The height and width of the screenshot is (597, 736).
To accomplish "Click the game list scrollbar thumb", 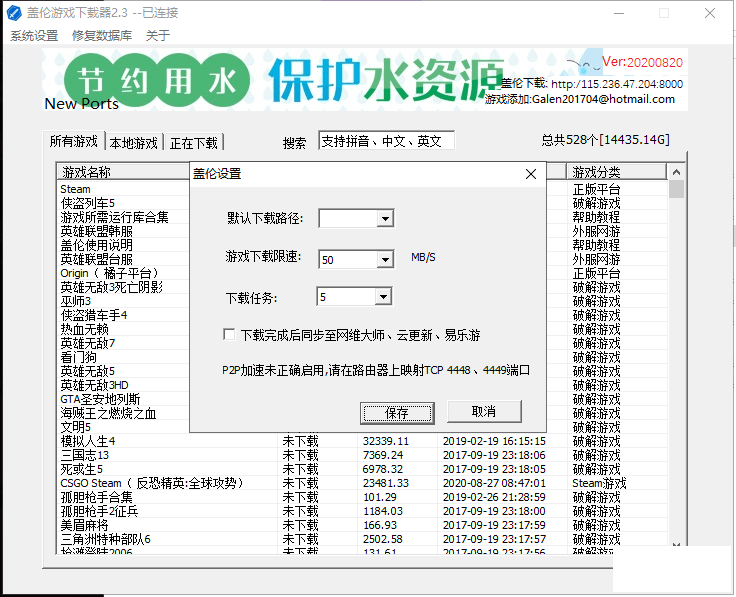I will tap(676, 189).
